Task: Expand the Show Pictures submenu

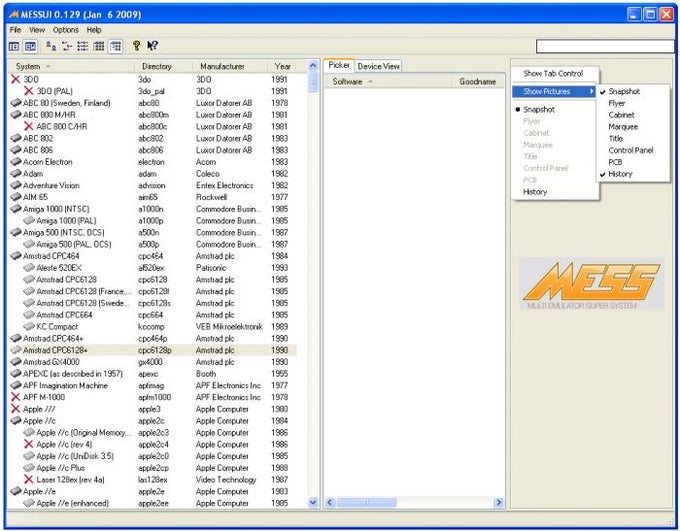Action: [555, 91]
